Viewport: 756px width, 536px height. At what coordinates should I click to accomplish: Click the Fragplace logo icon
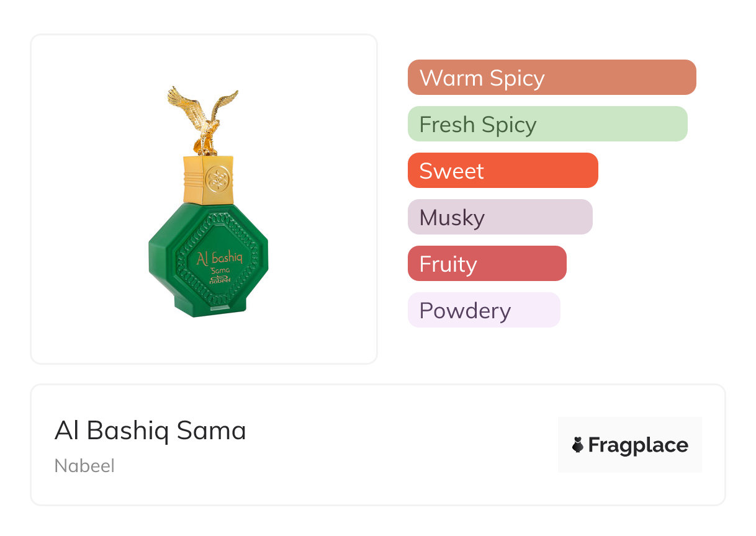click(578, 445)
